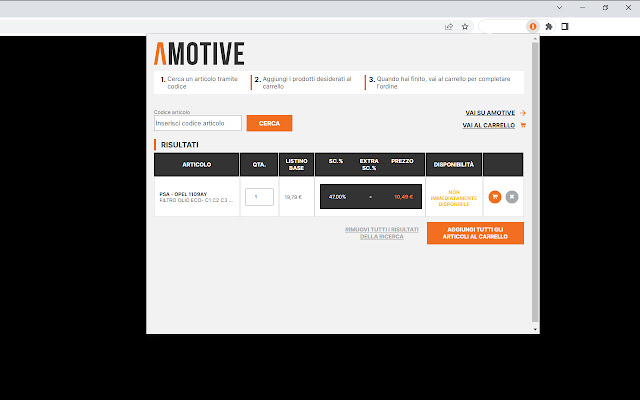Focus the Codice articolo input field
This screenshot has width=640, height=400.
coord(198,123)
